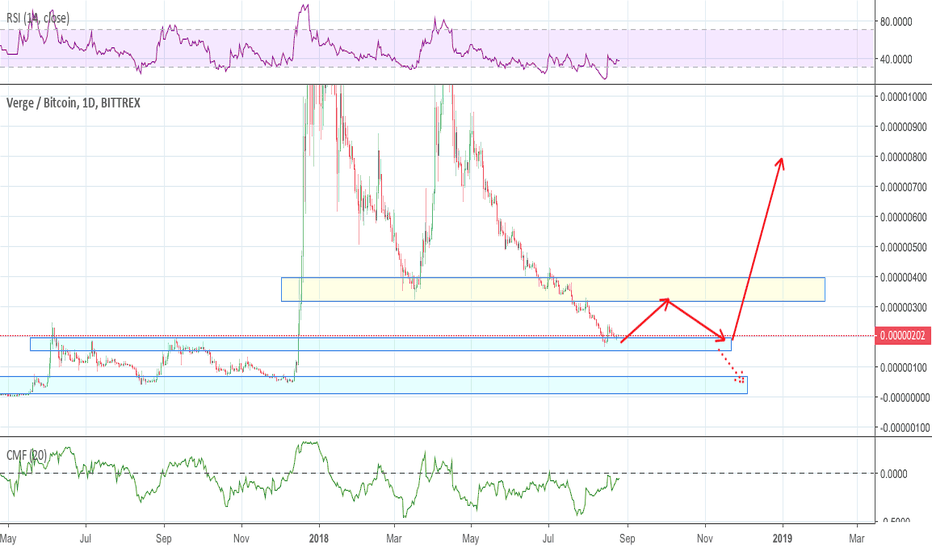Click the 0.00000700 price scale label
The width and height of the screenshot is (932, 550).
click(903, 187)
